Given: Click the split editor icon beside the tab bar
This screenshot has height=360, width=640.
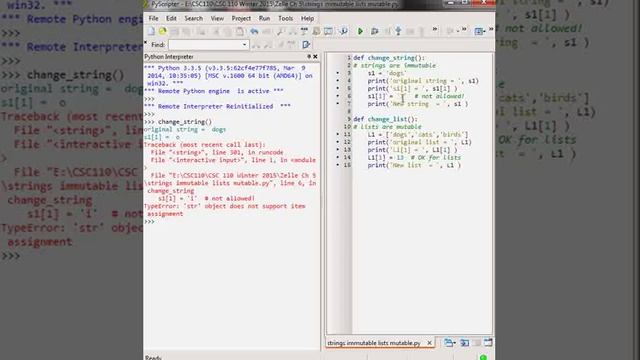Looking at the screenshot, I should tap(464, 343).
